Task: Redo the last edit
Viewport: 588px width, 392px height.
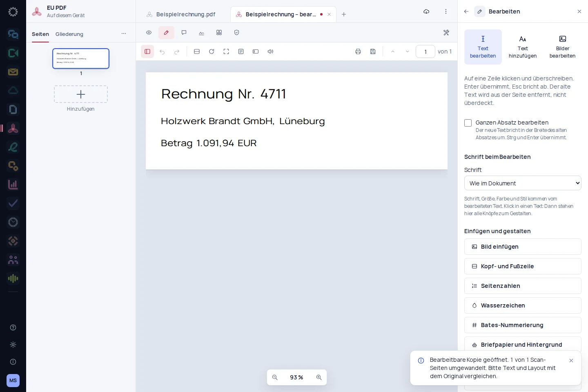Action: coord(177,51)
